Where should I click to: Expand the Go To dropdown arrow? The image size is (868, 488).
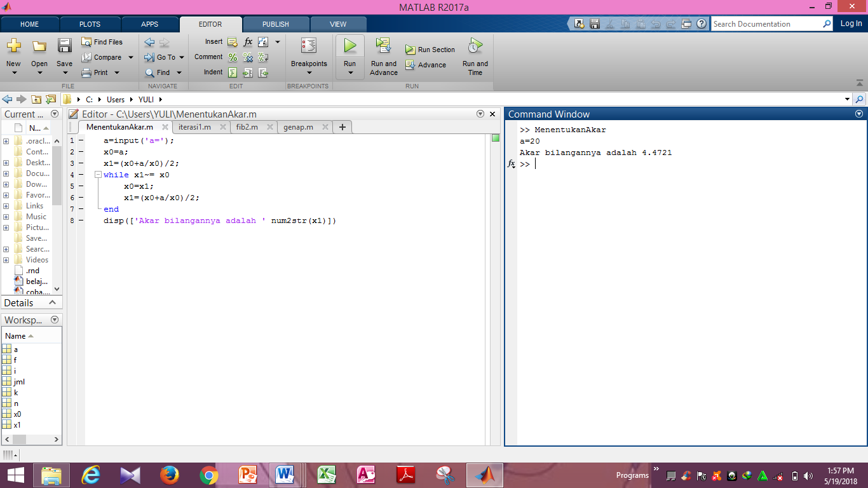pyautogui.click(x=182, y=57)
